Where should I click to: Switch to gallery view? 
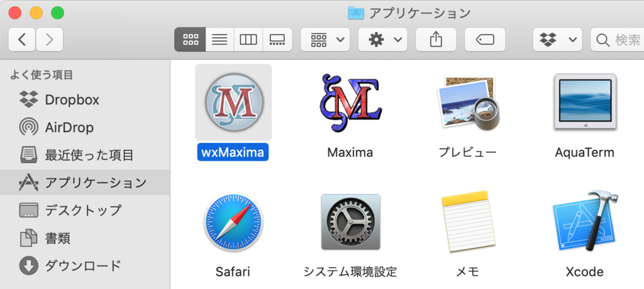coord(277,40)
